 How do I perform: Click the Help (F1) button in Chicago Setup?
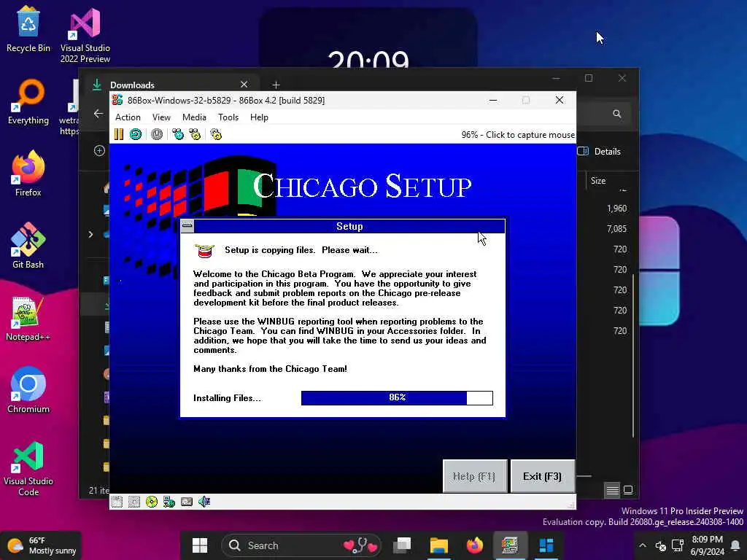pos(474,476)
